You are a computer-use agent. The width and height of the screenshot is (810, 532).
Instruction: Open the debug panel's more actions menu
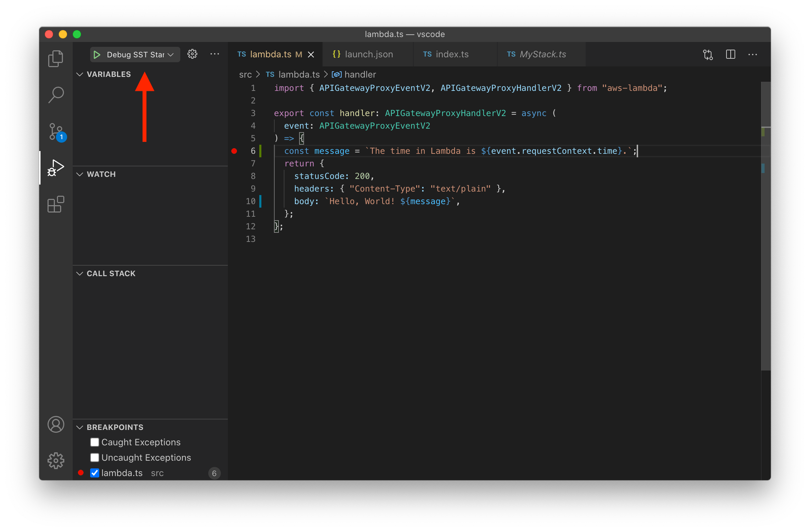click(215, 54)
